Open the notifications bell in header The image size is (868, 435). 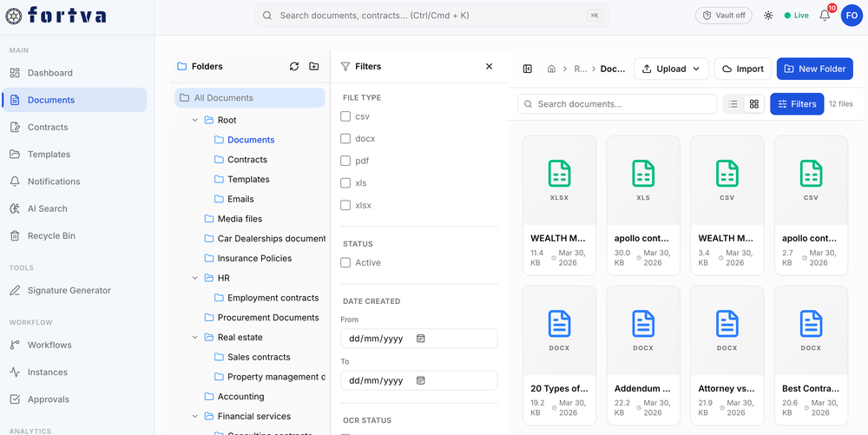(x=825, y=16)
